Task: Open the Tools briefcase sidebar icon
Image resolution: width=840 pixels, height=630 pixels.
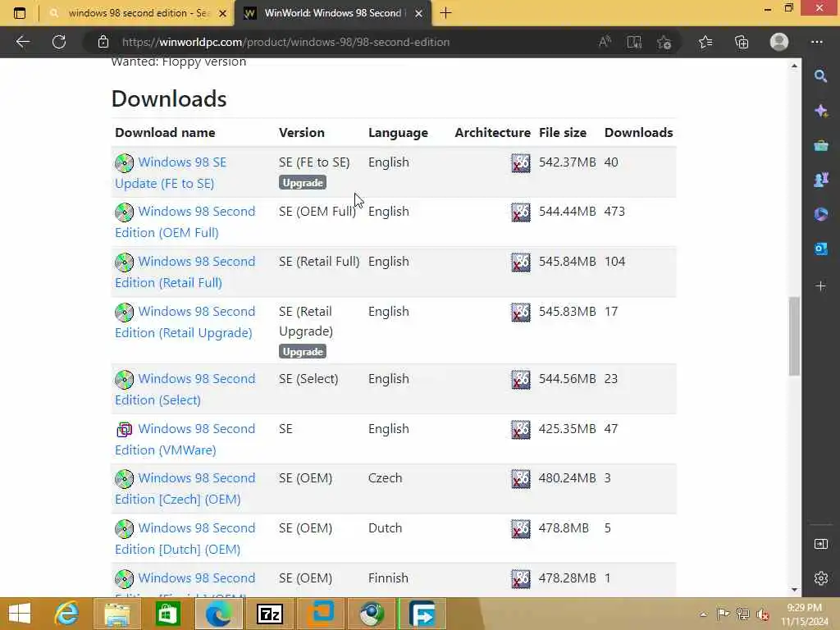Action: 820,146
